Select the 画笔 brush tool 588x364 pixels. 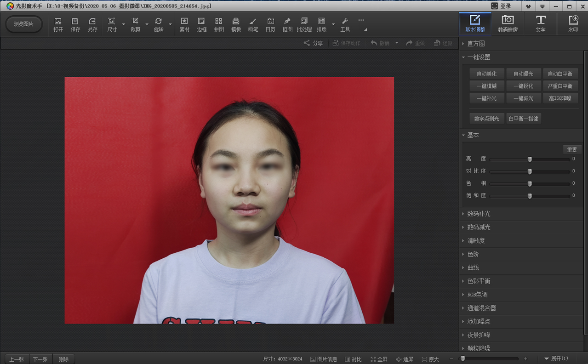click(253, 25)
